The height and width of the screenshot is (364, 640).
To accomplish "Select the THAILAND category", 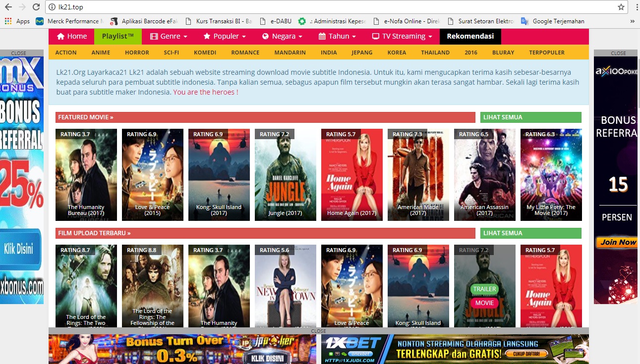I will (x=435, y=52).
